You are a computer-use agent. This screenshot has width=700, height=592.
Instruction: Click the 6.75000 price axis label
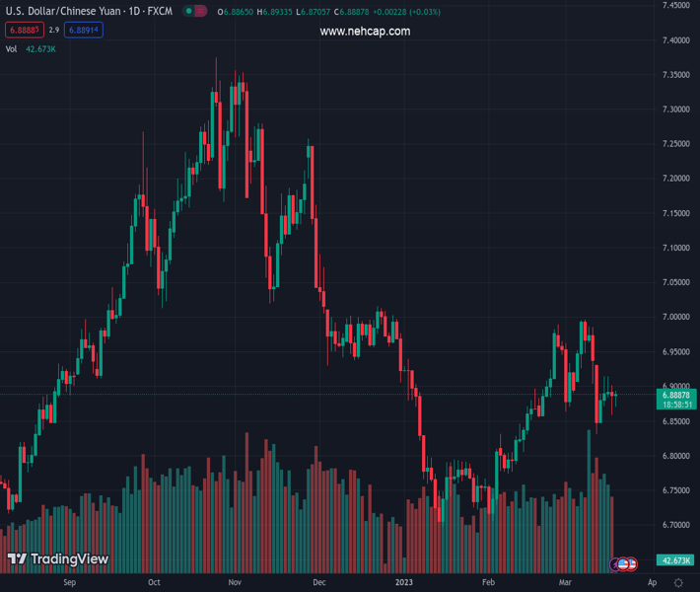coord(676,490)
